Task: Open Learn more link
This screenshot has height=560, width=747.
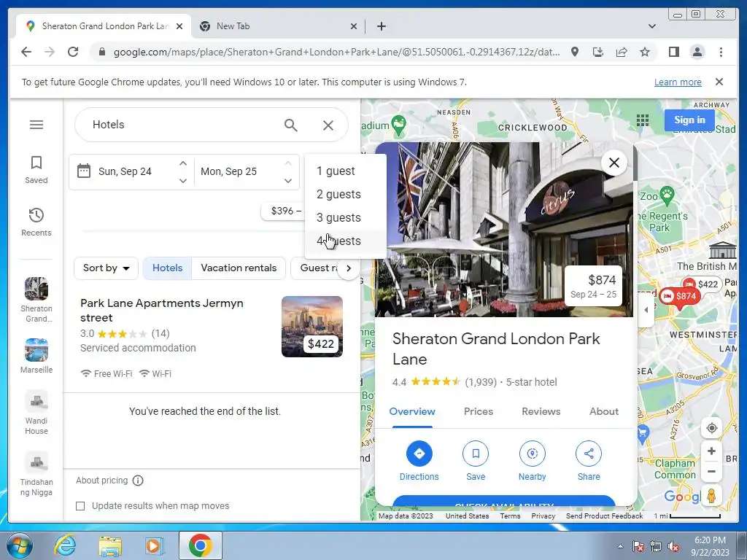Action: click(x=678, y=82)
